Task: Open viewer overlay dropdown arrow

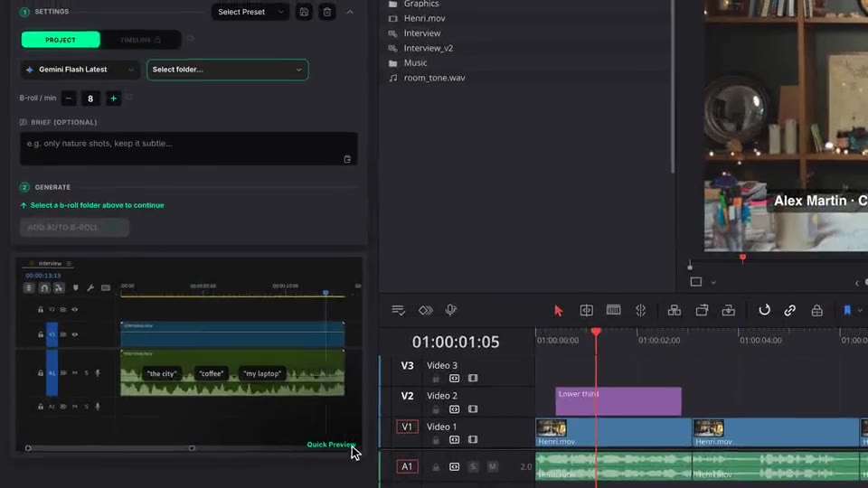Action: tap(713, 283)
